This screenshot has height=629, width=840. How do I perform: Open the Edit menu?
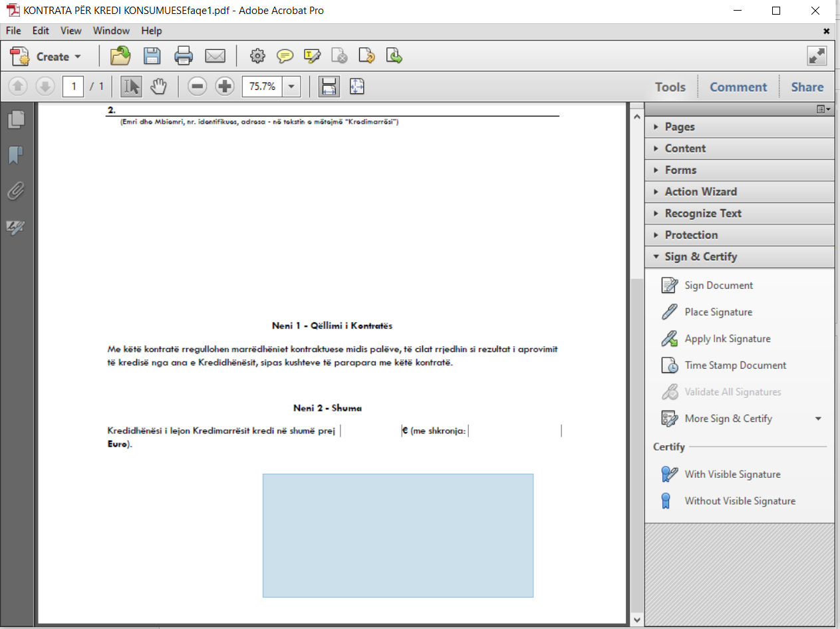pyautogui.click(x=41, y=31)
